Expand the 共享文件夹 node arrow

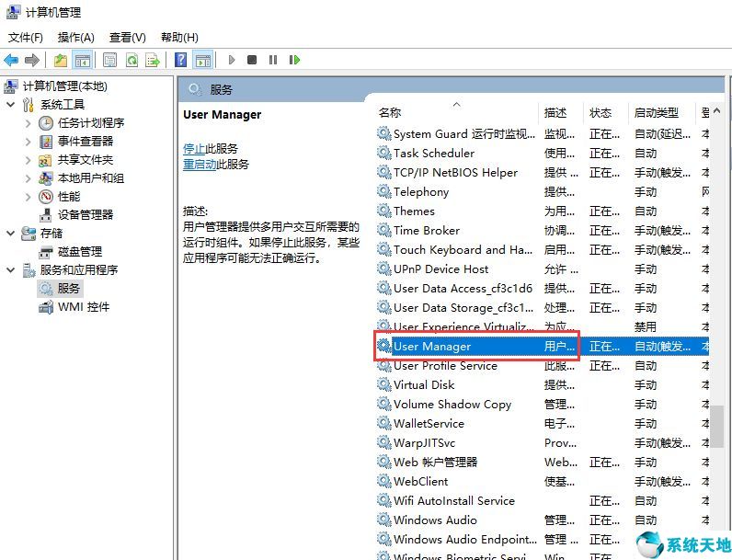(28, 160)
